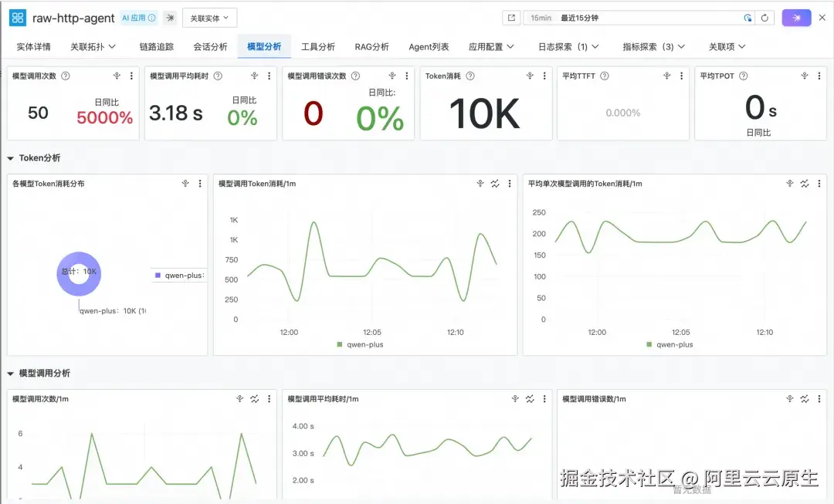
Task: Expand the 指标探索 (3) dropdown
Action: [654, 47]
